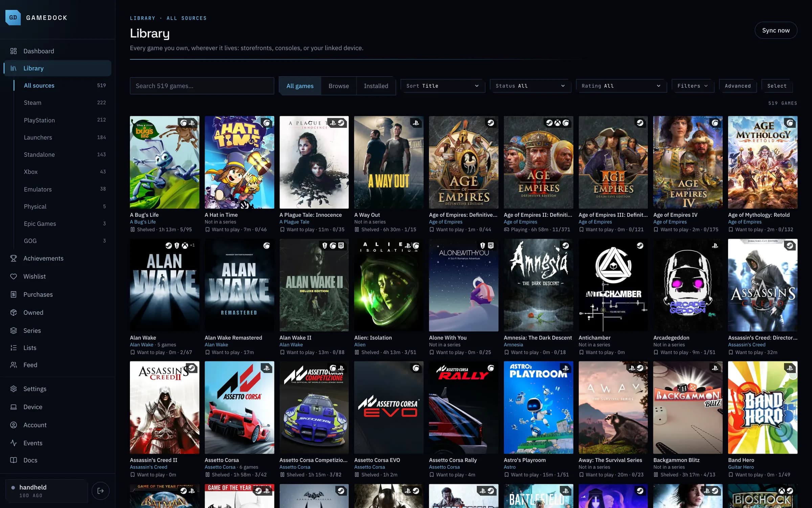Open the Status All dropdown
The height and width of the screenshot is (508, 812).
point(530,86)
